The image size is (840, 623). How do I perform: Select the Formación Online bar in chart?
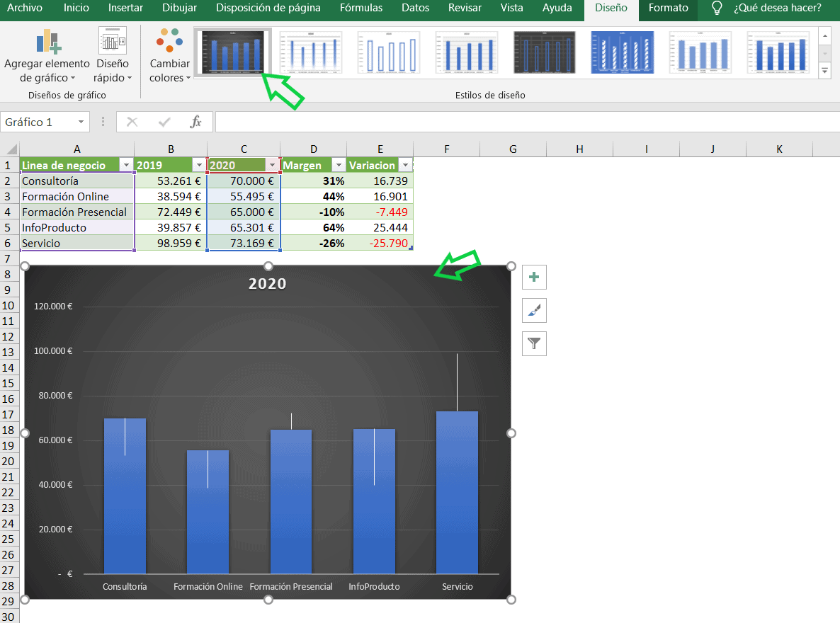(208, 512)
